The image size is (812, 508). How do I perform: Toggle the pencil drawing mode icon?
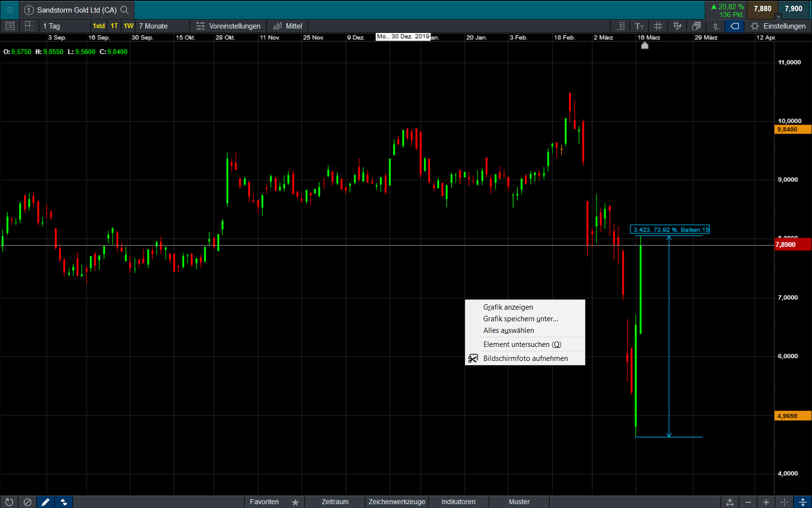pyautogui.click(x=45, y=502)
